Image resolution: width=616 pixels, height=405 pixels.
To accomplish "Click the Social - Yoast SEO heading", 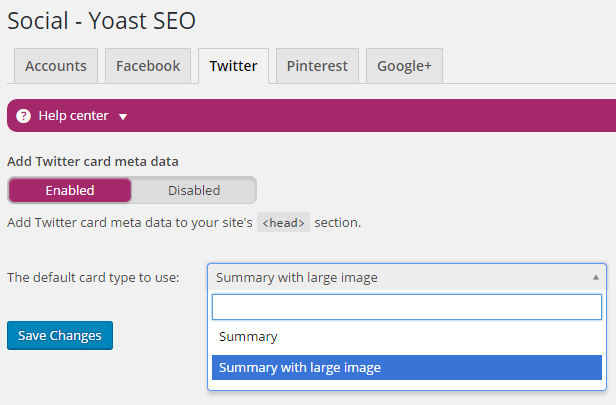I will coord(101,20).
